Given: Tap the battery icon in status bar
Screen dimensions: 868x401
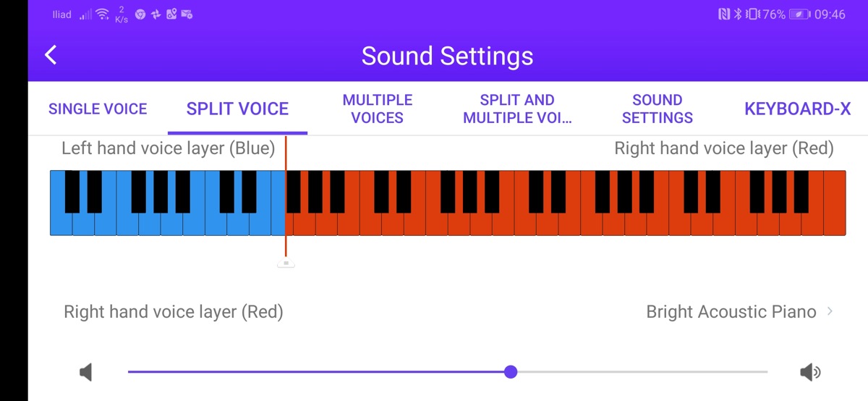Looking at the screenshot, I should (x=799, y=14).
